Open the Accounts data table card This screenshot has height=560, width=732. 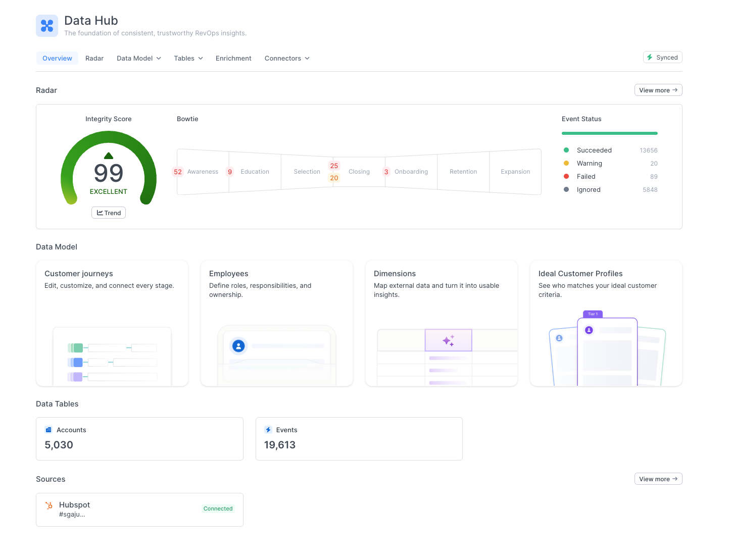(x=139, y=439)
